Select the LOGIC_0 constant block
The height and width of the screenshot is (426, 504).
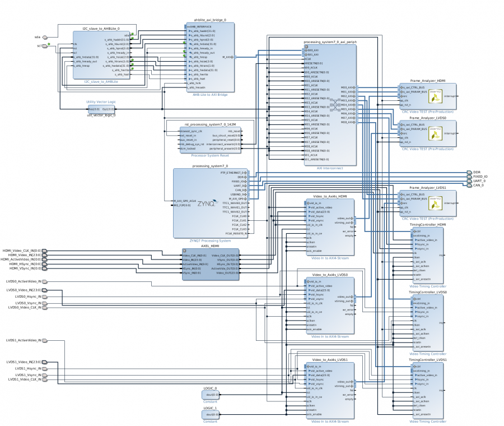pyautogui.click(x=211, y=396)
